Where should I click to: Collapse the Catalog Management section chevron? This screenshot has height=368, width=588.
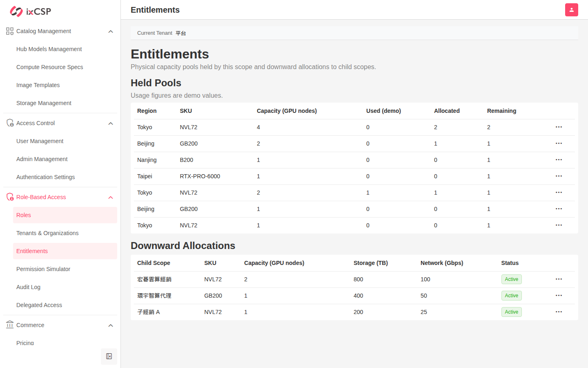point(111,31)
